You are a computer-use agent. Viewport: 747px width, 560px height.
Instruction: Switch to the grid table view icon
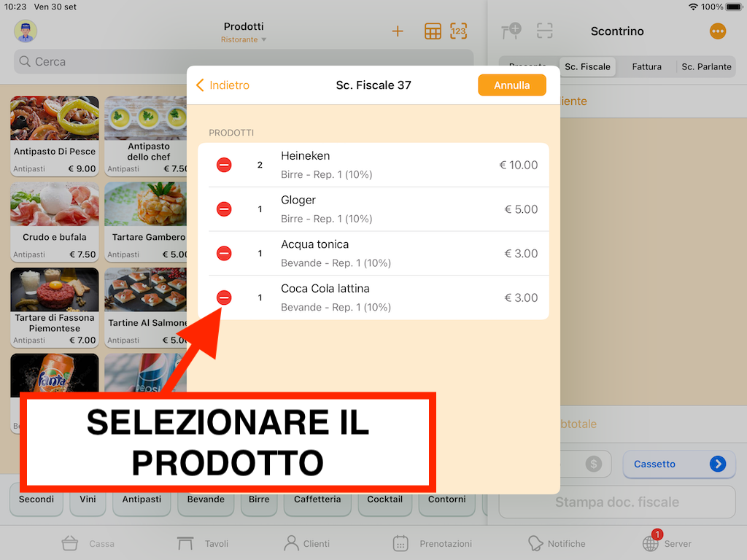[x=433, y=31]
